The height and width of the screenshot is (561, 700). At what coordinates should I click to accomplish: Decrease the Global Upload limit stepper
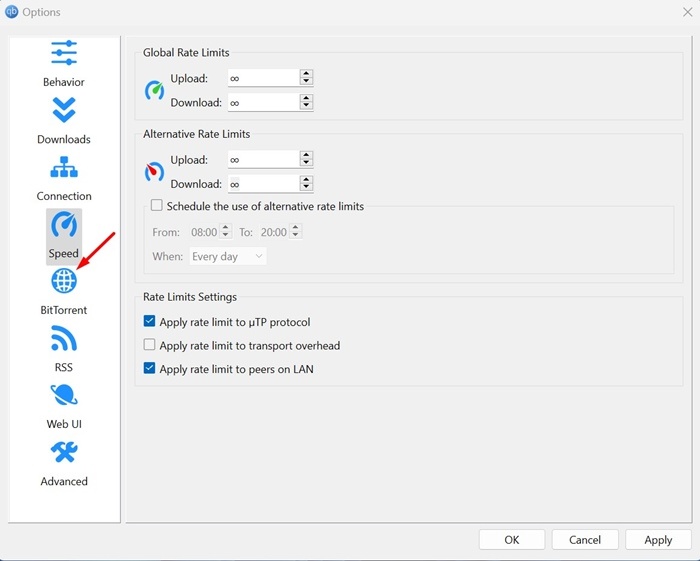click(x=306, y=81)
